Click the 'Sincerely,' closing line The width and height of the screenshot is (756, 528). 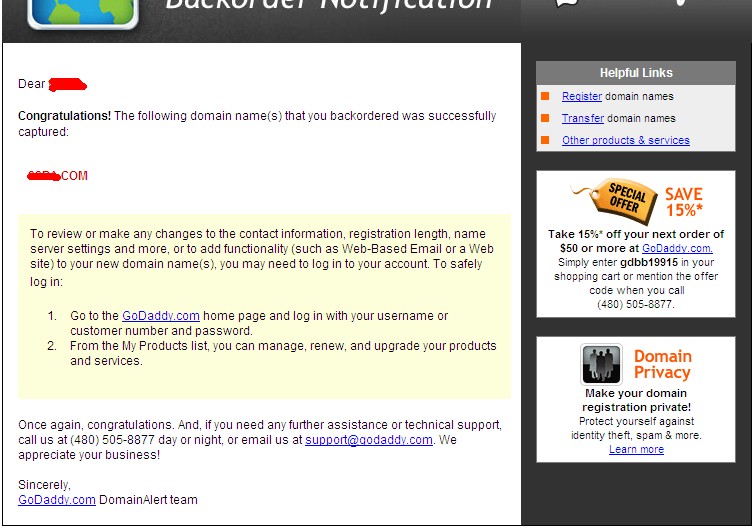click(x=44, y=485)
